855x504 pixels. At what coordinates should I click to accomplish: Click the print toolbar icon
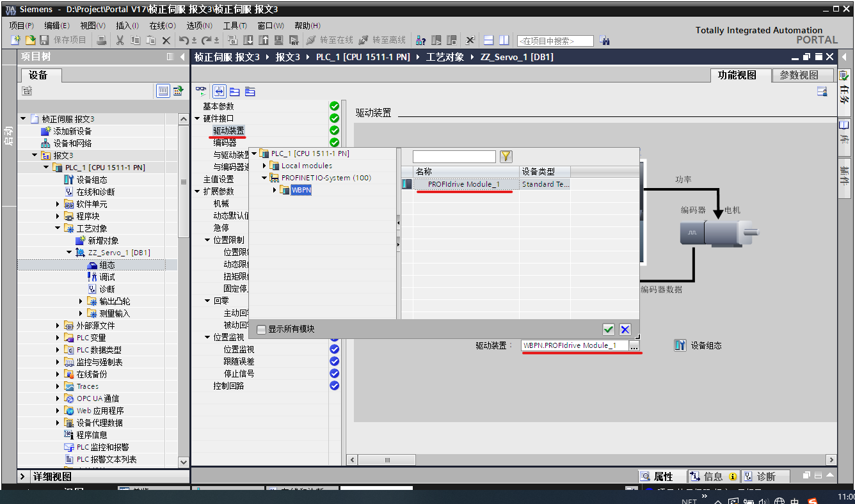102,40
